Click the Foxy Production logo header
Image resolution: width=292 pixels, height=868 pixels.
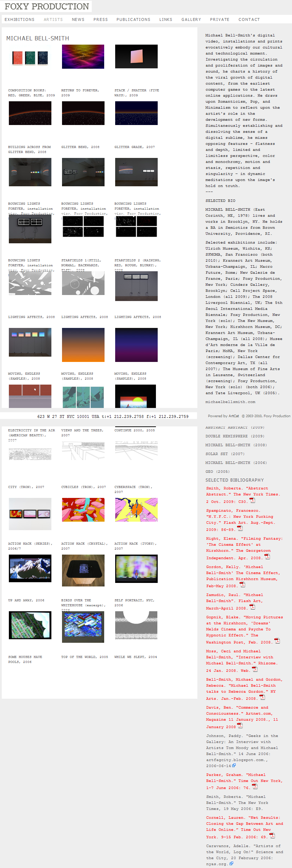pos(47,6)
